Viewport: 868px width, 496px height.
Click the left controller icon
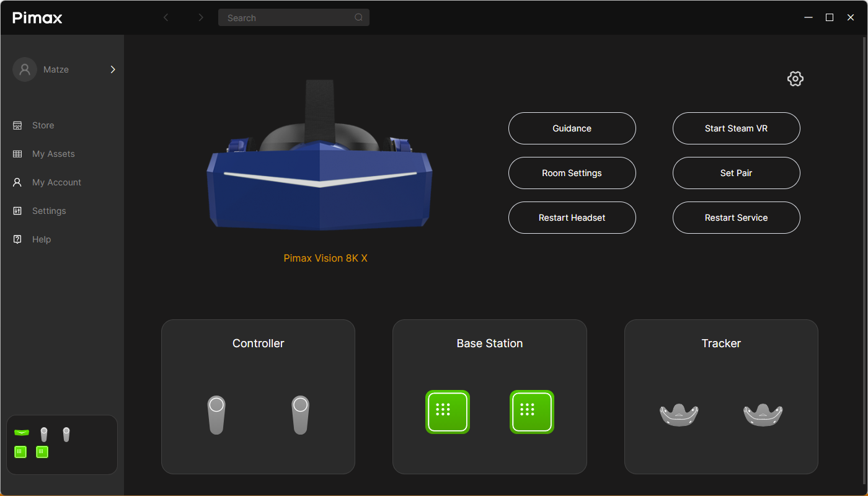216,414
